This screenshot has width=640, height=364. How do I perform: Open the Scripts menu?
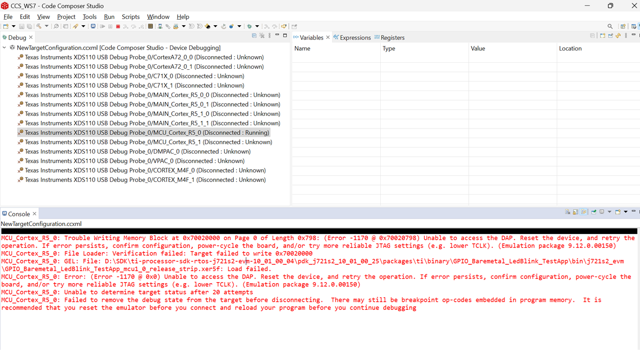130,17
